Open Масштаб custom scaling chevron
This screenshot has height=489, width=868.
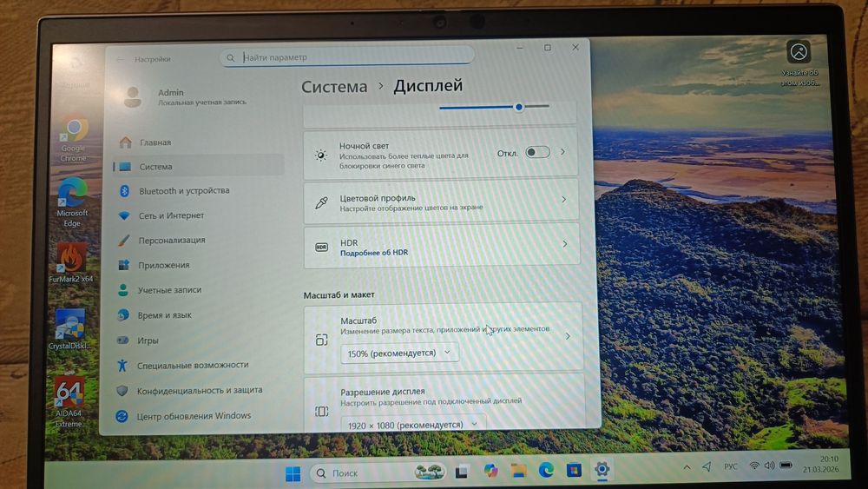pos(568,336)
